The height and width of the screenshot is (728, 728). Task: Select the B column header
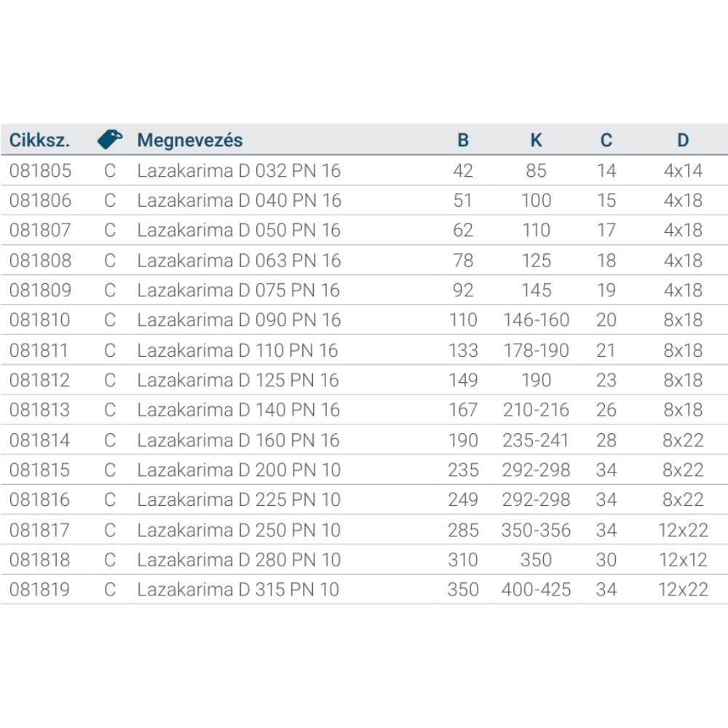463,141
